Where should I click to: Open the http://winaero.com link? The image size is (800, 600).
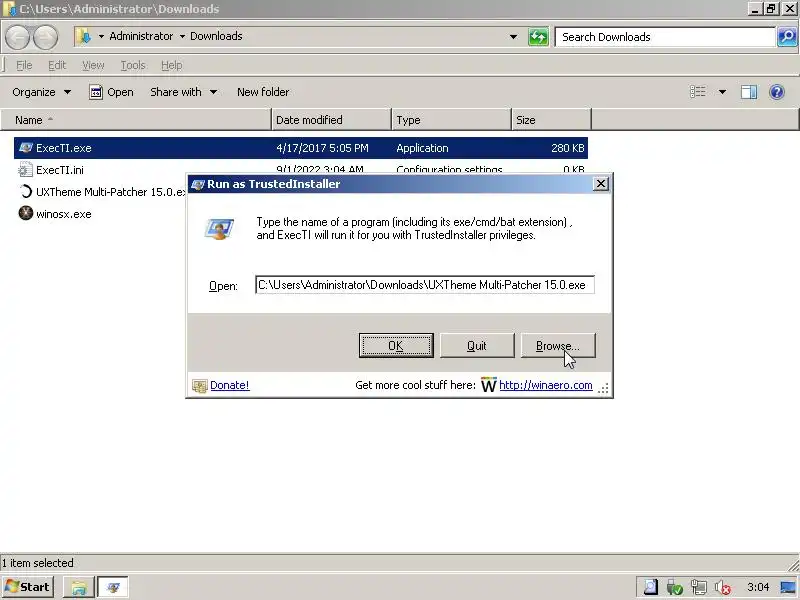click(x=545, y=385)
